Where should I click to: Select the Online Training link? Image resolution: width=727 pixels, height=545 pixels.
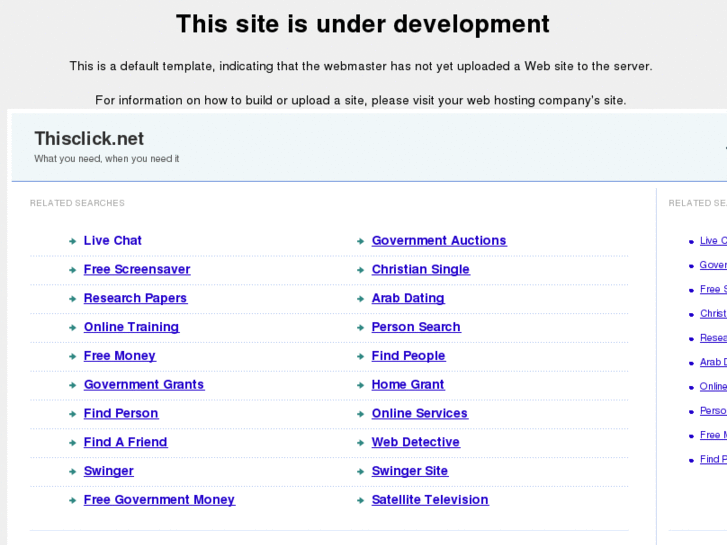131,327
